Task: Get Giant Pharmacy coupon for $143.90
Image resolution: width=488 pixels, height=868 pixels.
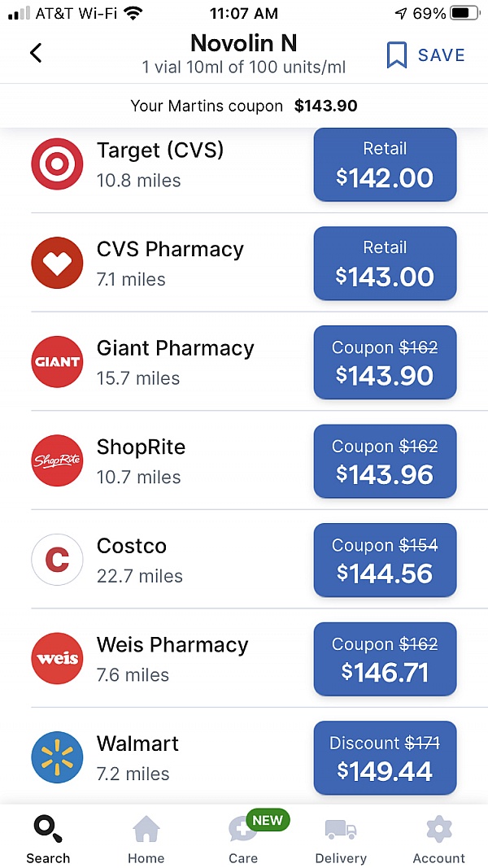Action: click(385, 362)
